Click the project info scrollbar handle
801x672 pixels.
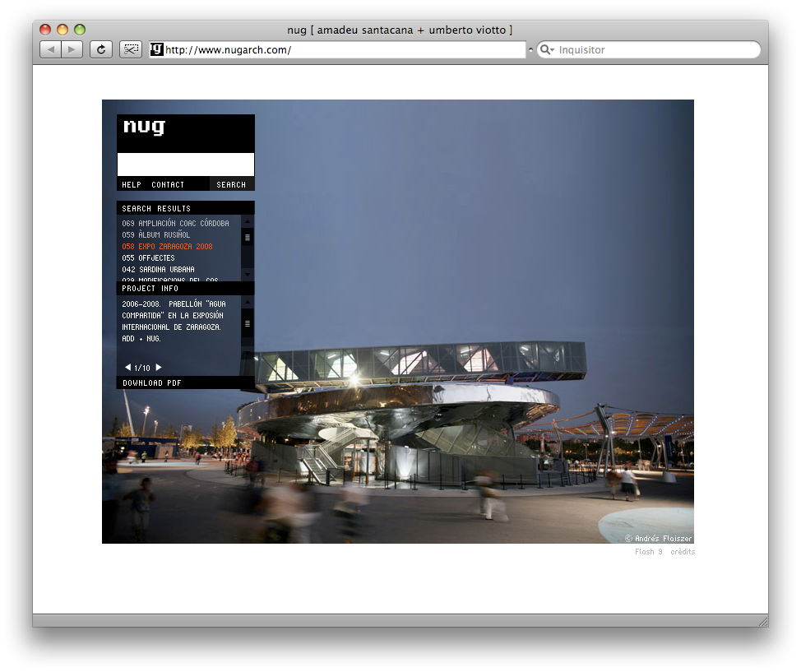[x=248, y=323]
